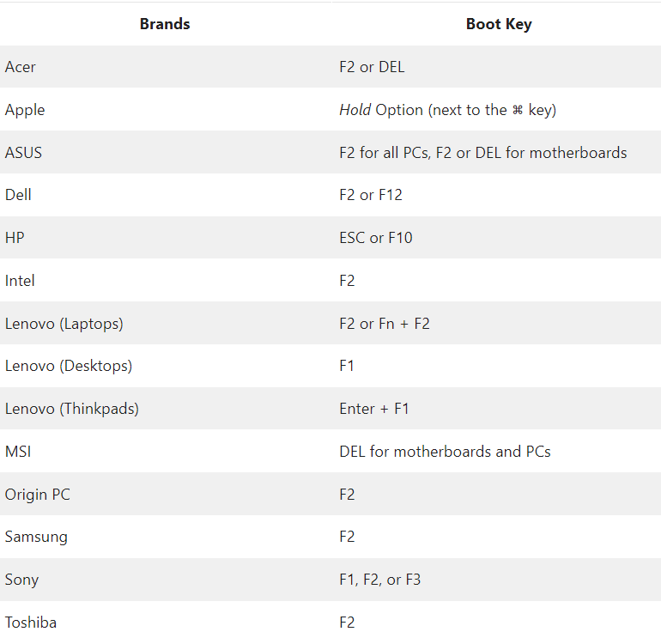661x644 pixels.
Task: Click the F2 or Fn + F2 text
Action: 385,324
